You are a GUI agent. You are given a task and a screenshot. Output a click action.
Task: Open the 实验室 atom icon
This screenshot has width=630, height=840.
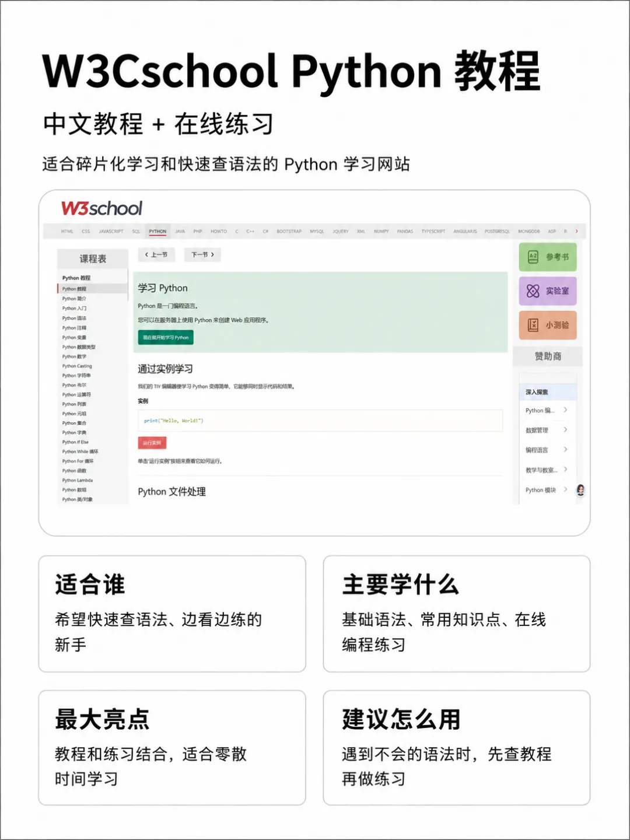[x=533, y=290]
